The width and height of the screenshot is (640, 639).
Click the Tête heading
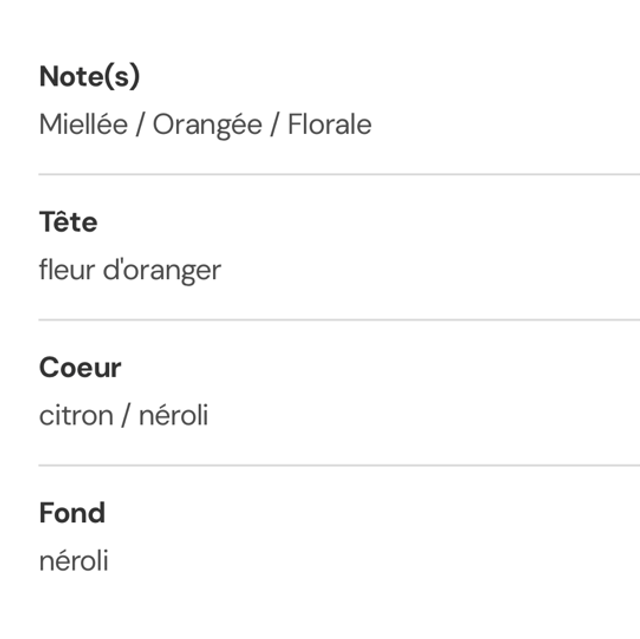(x=68, y=222)
